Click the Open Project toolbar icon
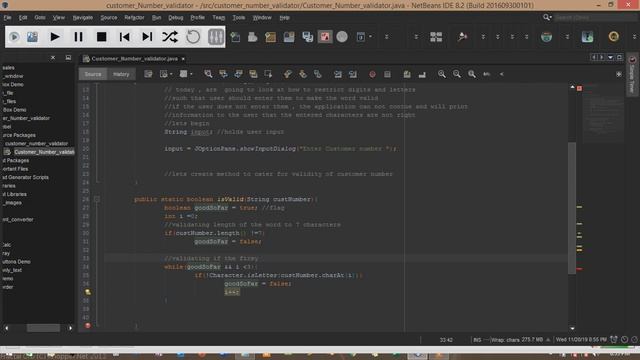The width and height of the screenshot is (640, 360). click(x=271, y=37)
